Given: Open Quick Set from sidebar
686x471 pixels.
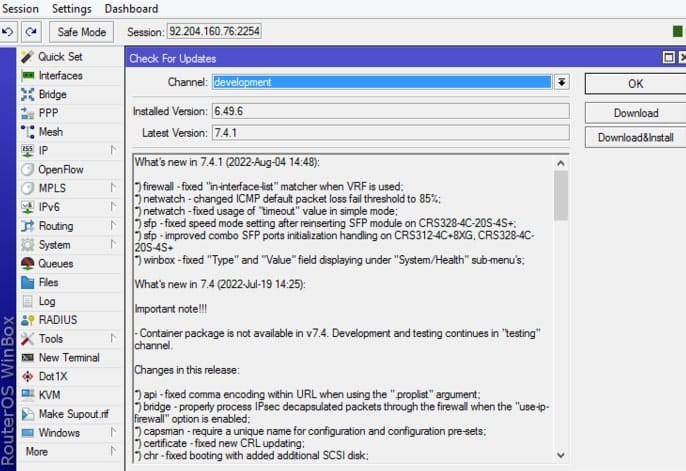Looking at the screenshot, I should [x=59, y=57].
